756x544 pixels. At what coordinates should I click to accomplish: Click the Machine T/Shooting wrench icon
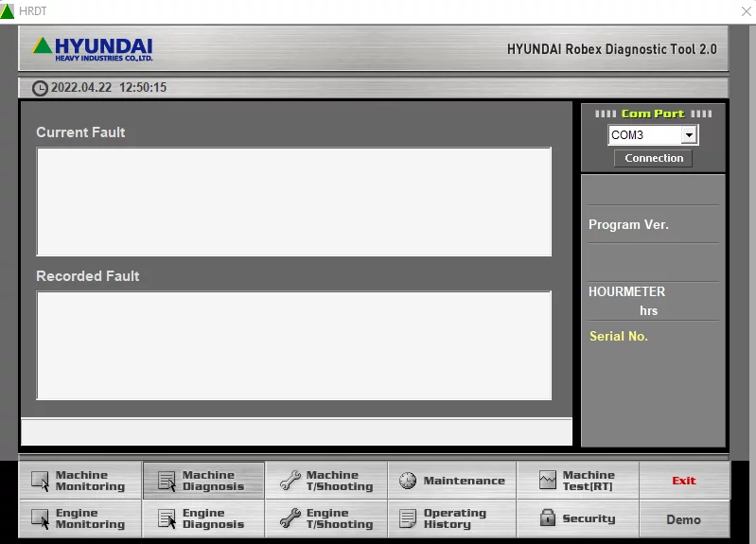290,481
